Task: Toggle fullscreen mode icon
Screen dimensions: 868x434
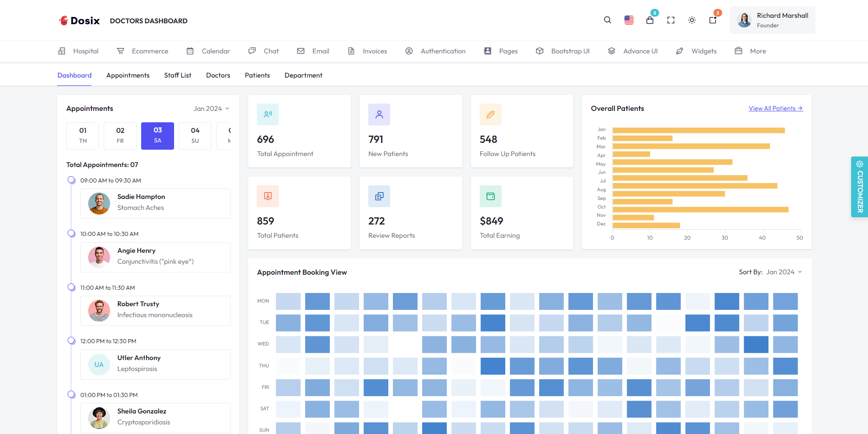Action: tap(671, 20)
